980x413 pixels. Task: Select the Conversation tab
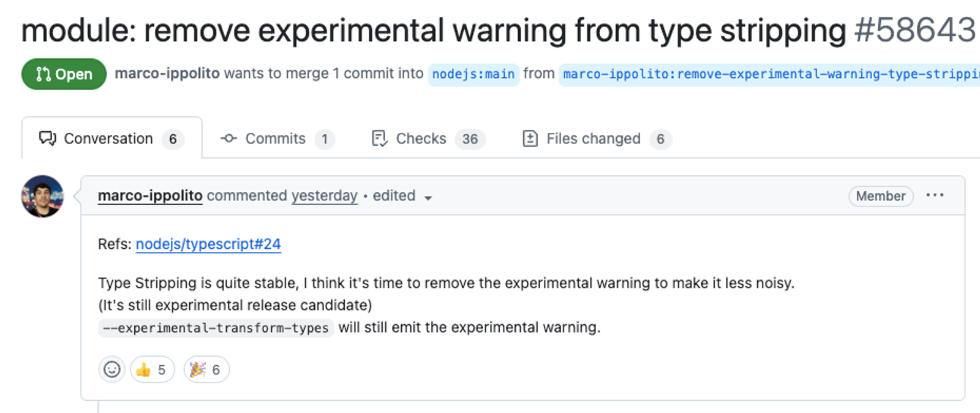111,138
